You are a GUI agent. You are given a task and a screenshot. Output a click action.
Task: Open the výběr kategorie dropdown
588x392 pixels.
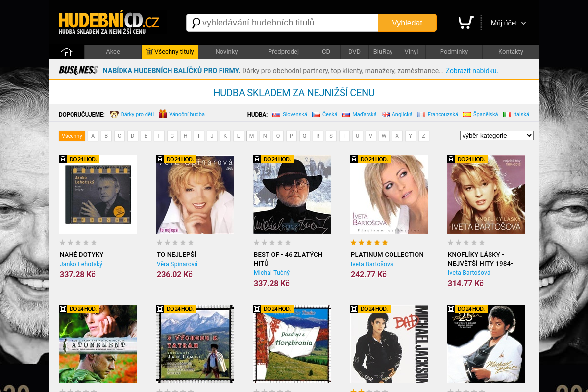click(497, 135)
